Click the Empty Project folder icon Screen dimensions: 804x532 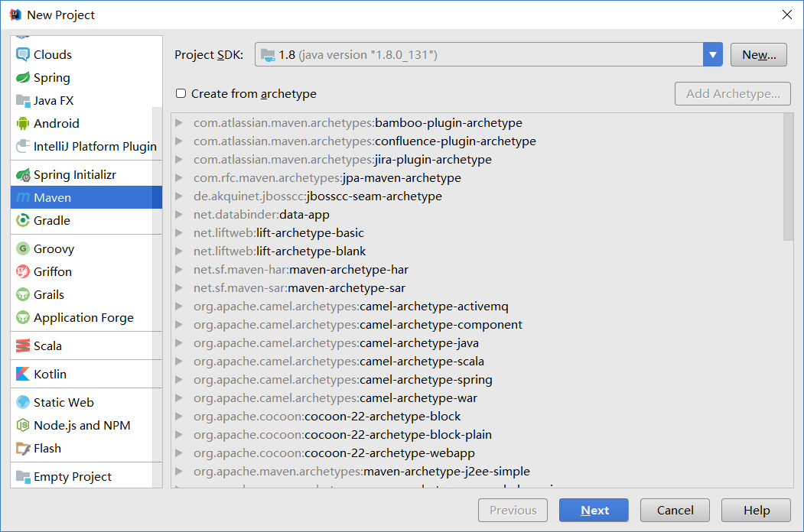(x=23, y=477)
